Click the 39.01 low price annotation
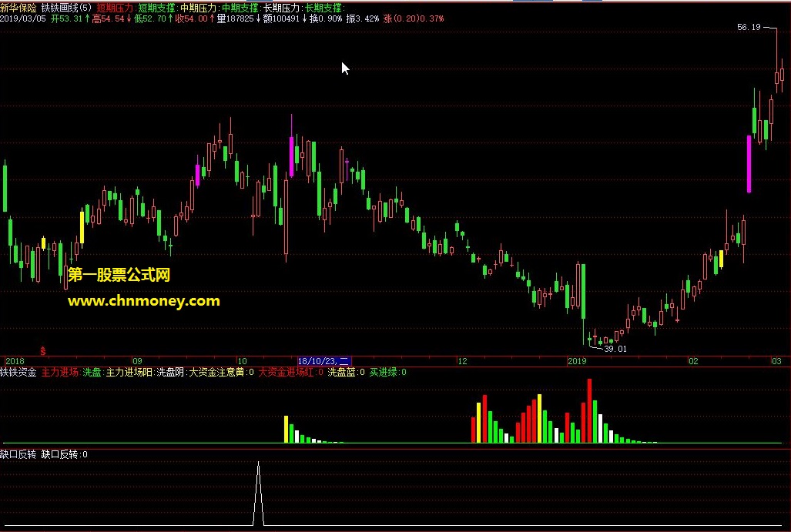791x532 pixels. (x=615, y=349)
